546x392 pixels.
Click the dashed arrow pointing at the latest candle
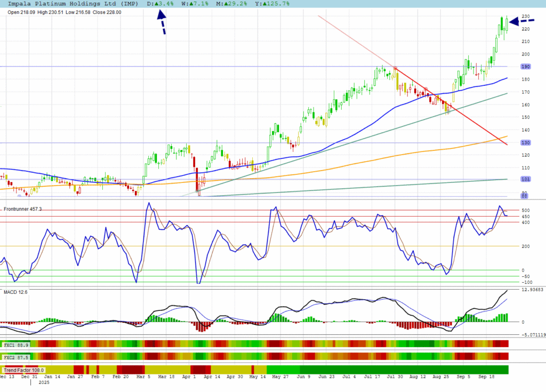point(522,21)
